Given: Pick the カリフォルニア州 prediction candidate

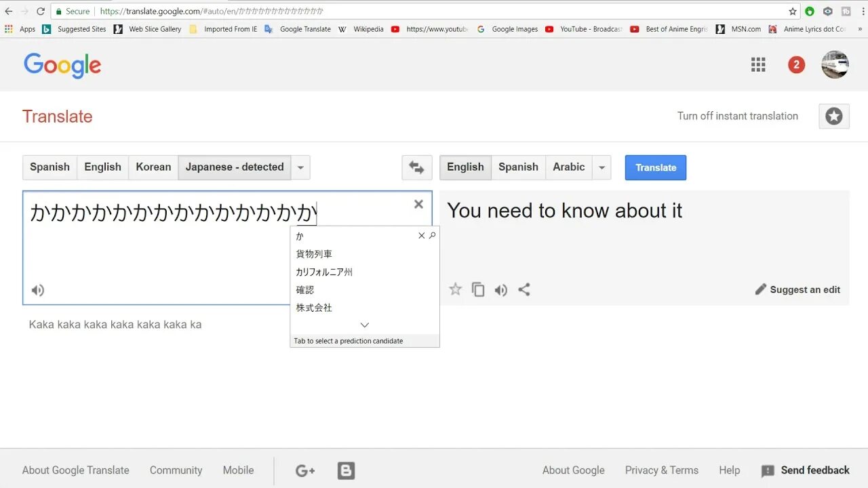Looking at the screenshot, I should coord(324,272).
